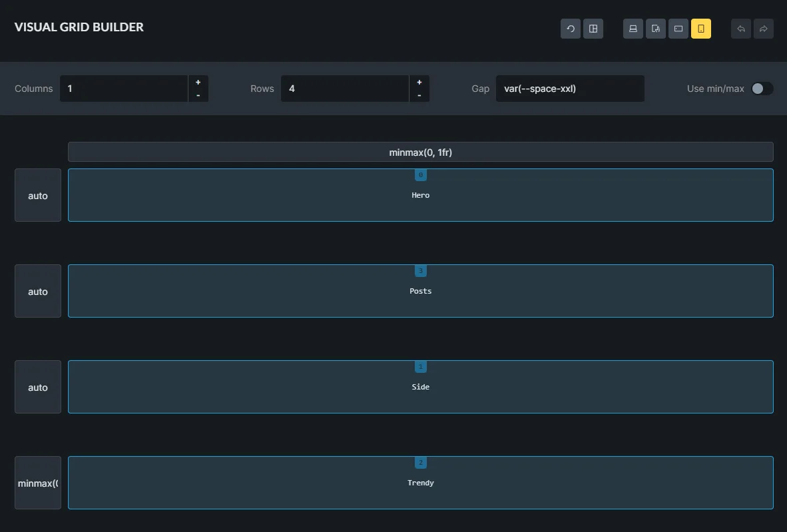
Task: Click the 3 index badge on Posts
Action: tap(421, 270)
